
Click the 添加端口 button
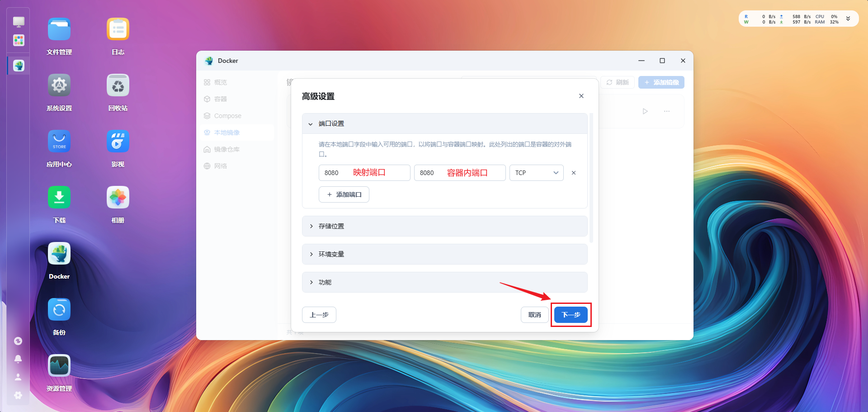point(344,194)
